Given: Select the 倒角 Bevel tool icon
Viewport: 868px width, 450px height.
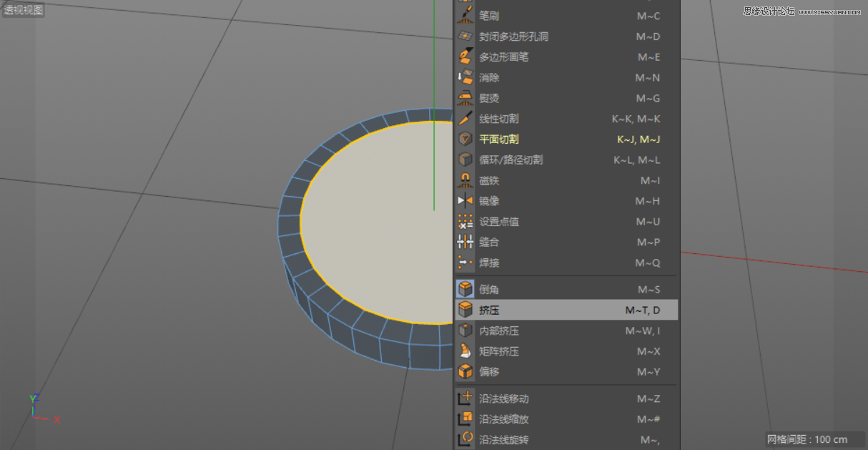Looking at the screenshot, I should tap(465, 289).
